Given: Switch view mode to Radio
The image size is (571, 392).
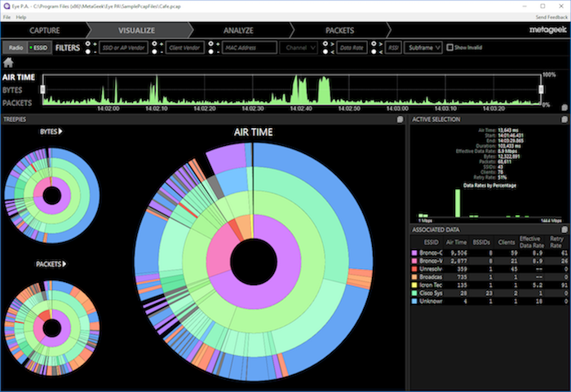Looking at the screenshot, I should point(15,48).
